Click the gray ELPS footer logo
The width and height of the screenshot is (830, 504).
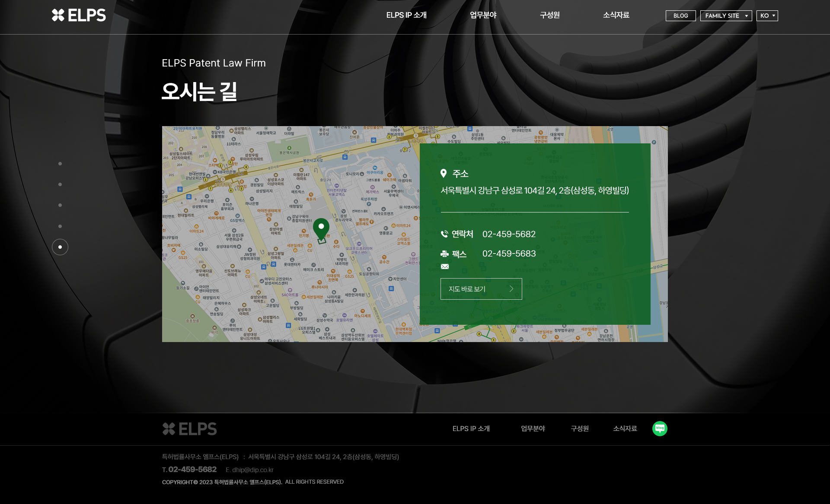pyautogui.click(x=189, y=428)
